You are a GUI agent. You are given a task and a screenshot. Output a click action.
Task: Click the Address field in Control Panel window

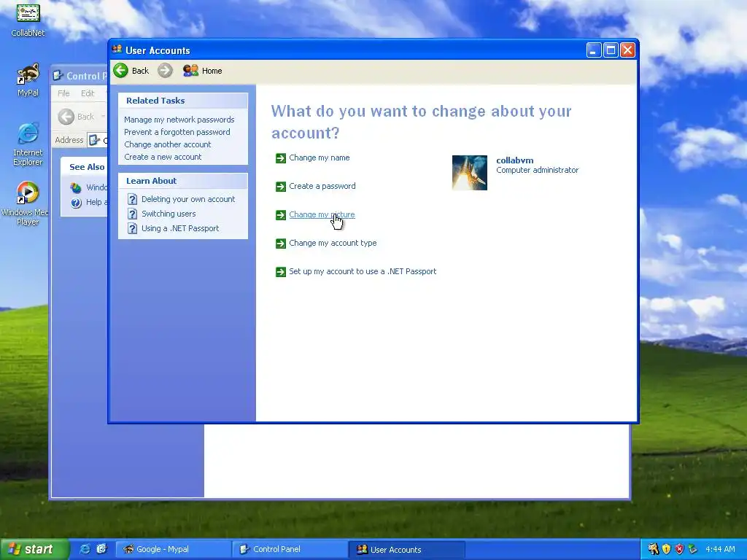point(98,140)
